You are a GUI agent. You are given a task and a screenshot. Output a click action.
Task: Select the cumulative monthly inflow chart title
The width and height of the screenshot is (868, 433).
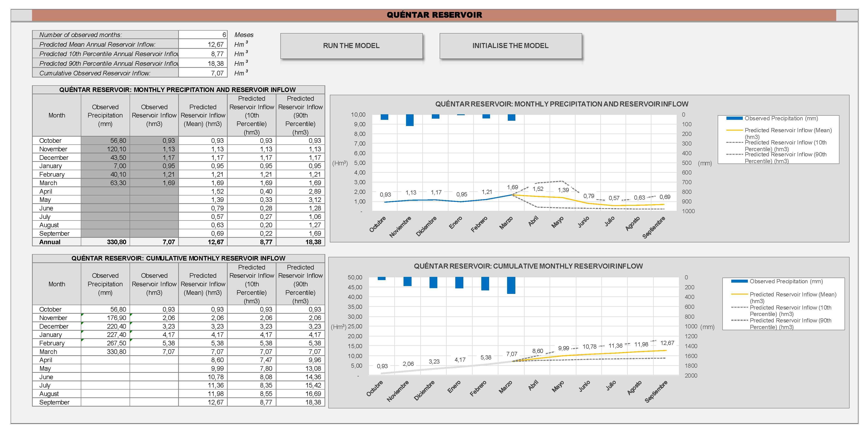pos(528,266)
